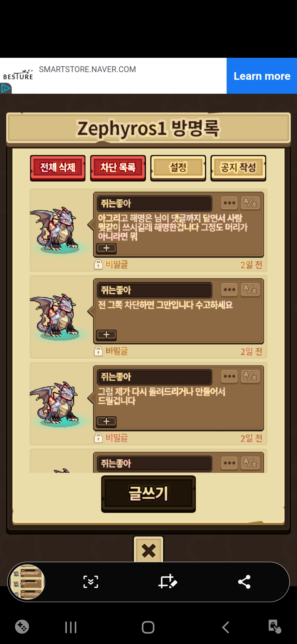The image size is (297, 644).
Task: Tap the AdChoices icon on the banner
Action: [x=6, y=88]
